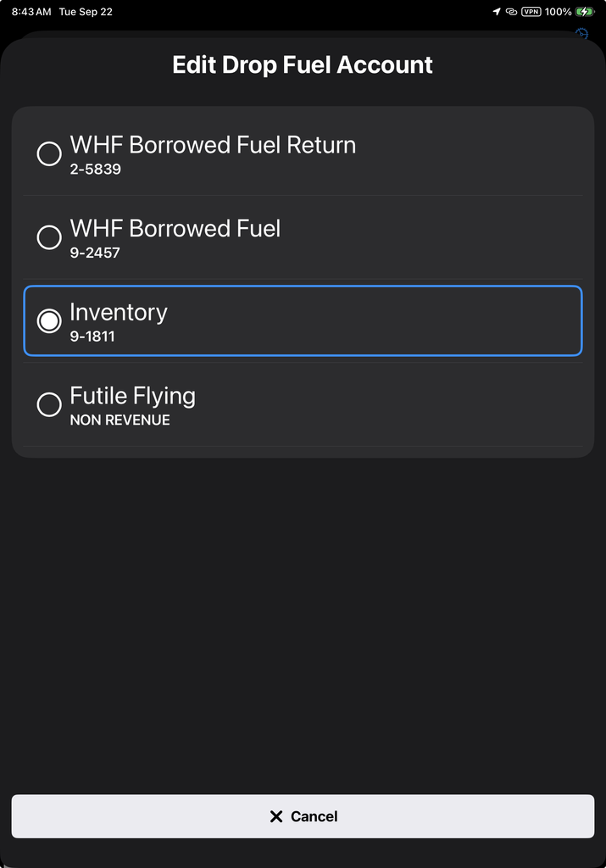The image size is (606, 868).
Task: Tap the charging battery icon
Action: 585,12
